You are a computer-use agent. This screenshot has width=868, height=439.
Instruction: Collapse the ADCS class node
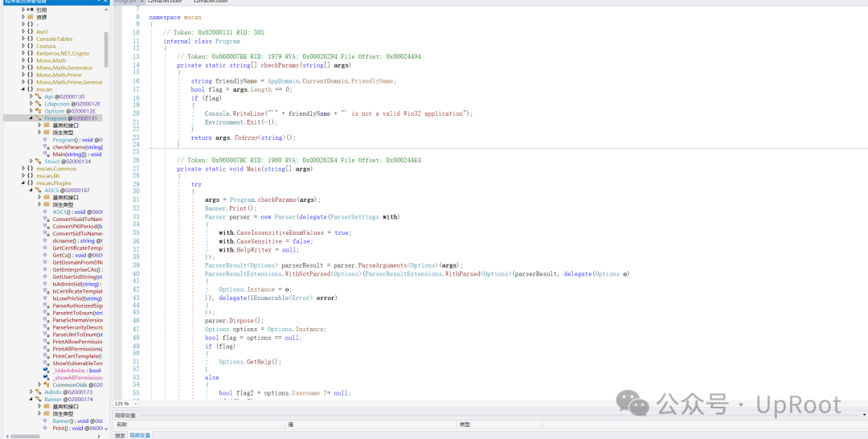(x=31, y=190)
